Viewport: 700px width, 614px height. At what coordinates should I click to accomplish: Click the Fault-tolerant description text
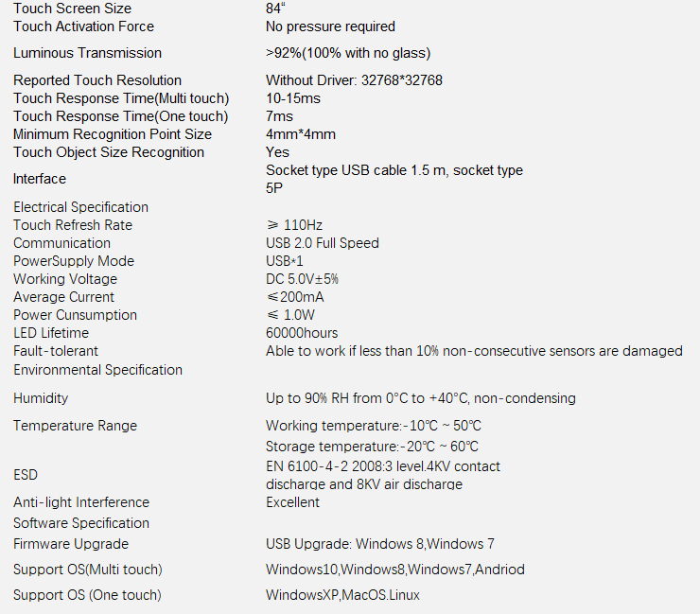click(x=474, y=351)
